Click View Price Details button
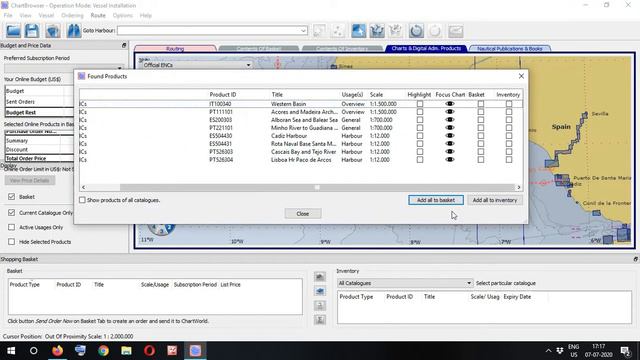This screenshot has width=640, height=360. (x=29, y=180)
